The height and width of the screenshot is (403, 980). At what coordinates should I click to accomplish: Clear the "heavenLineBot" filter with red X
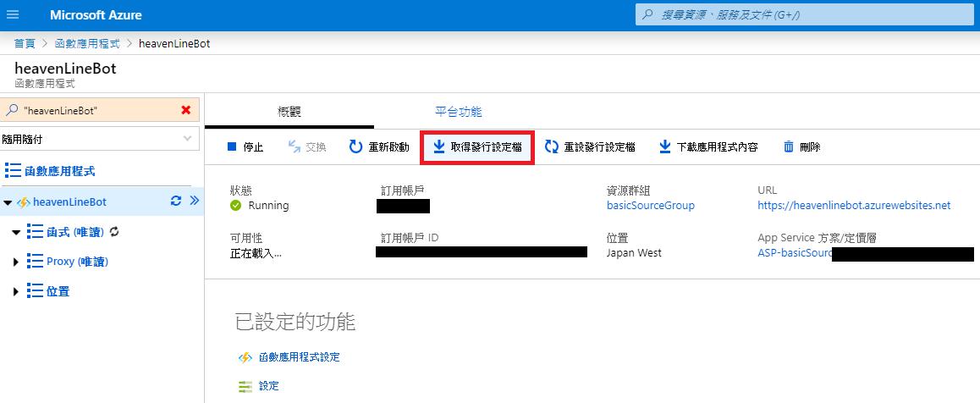point(185,110)
